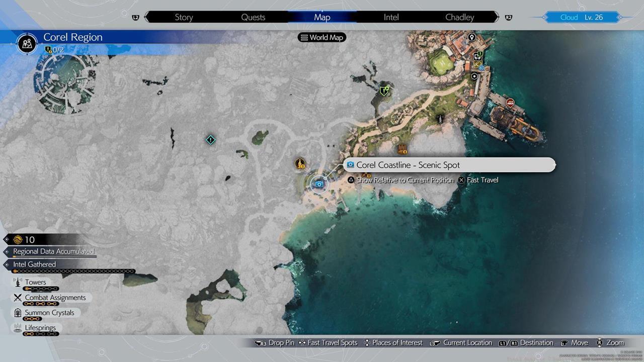Click the Corel Coastline - Scenic Spot label
The image size is (644, 362).
point(408,165)
